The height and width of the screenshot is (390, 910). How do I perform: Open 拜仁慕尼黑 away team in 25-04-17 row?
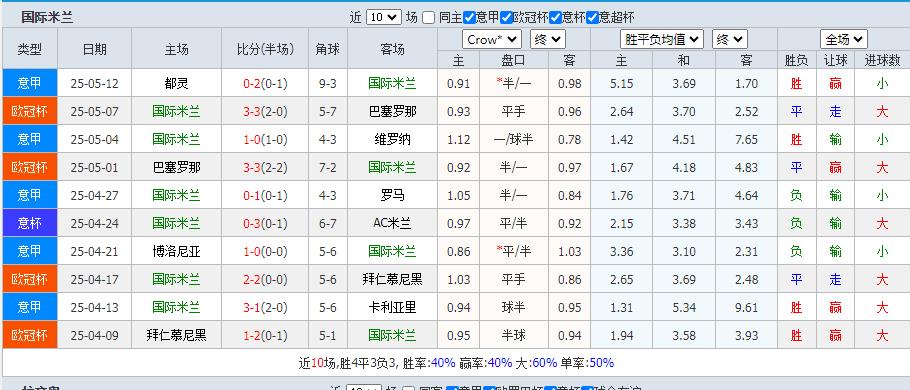pos(392,279)
